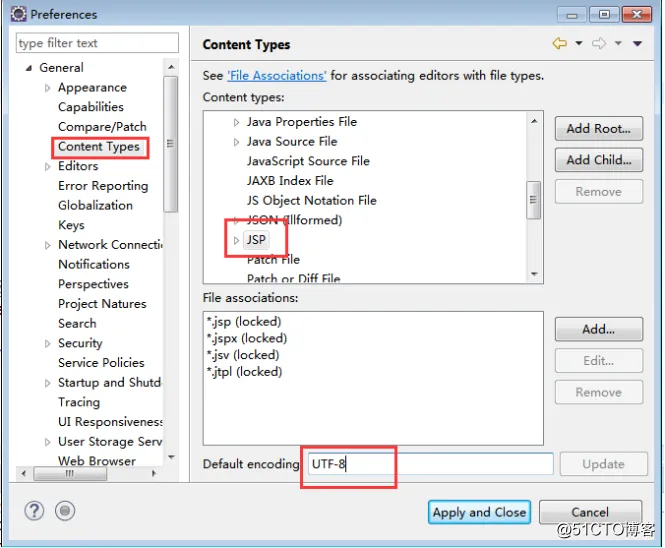Open Notifications preference page
The image size is (665, 548).
click(x=94, y=265)
